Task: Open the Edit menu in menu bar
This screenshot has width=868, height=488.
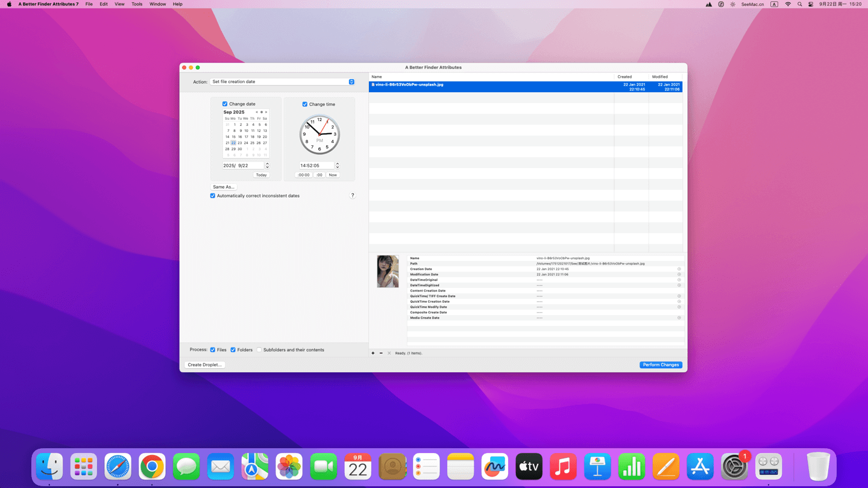Action: (x=104, y=4)
